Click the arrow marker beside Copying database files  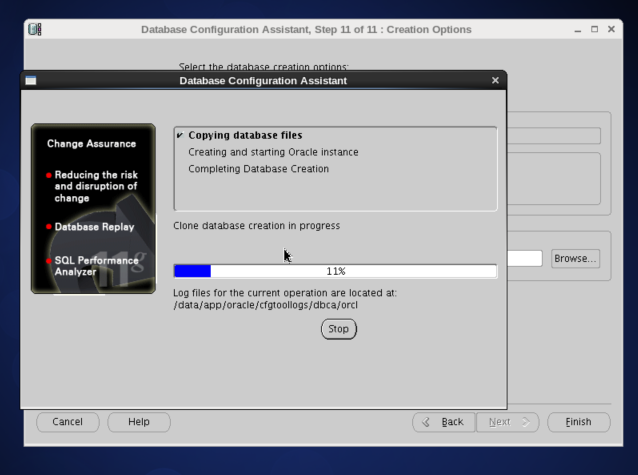[179, 135]
